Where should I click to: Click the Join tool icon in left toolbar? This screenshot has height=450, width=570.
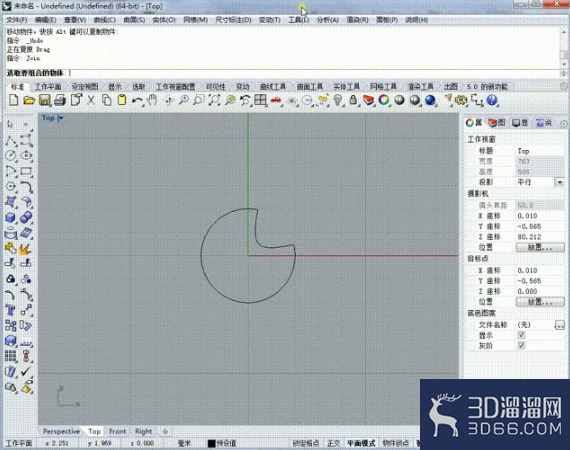(11, 248)
